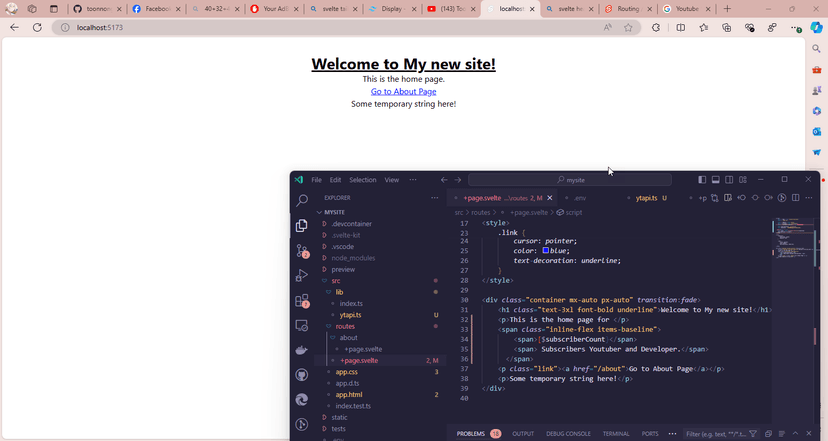Click the Explorer files icon in activity bar
Image resolution: width=828 pixels, height=441 pixels.
(x=301, y=226)
